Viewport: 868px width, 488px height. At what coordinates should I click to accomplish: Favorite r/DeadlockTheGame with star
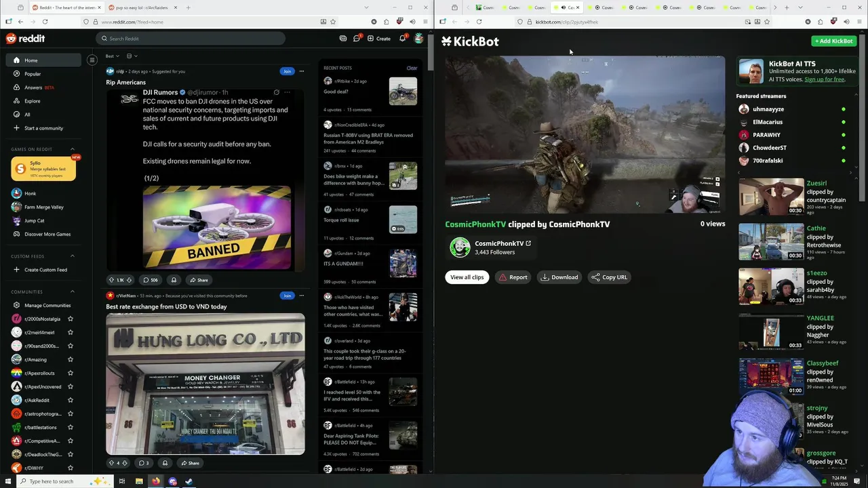click(x=71, y=454)
